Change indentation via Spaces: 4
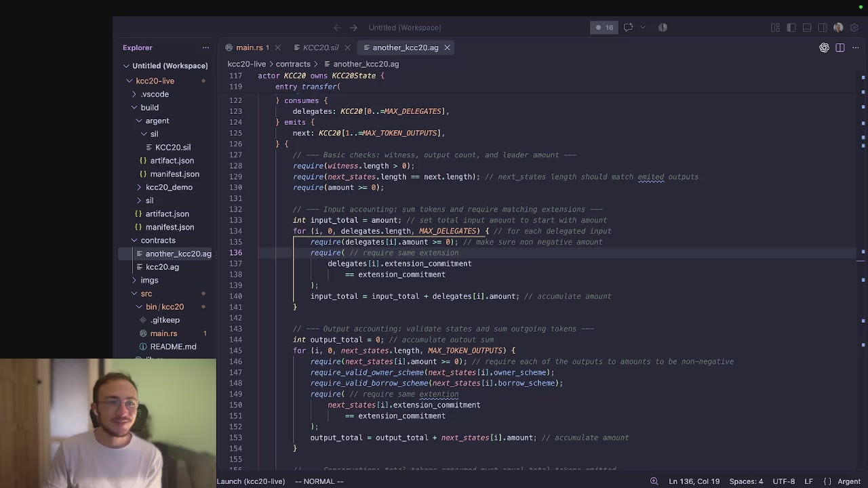This screenshot has height=488, width=868. (746, 481)
